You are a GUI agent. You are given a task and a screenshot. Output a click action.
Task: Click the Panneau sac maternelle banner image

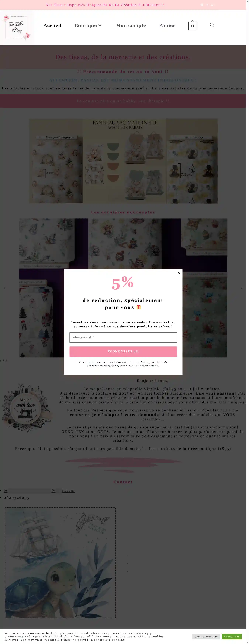[x=123, y=161]
